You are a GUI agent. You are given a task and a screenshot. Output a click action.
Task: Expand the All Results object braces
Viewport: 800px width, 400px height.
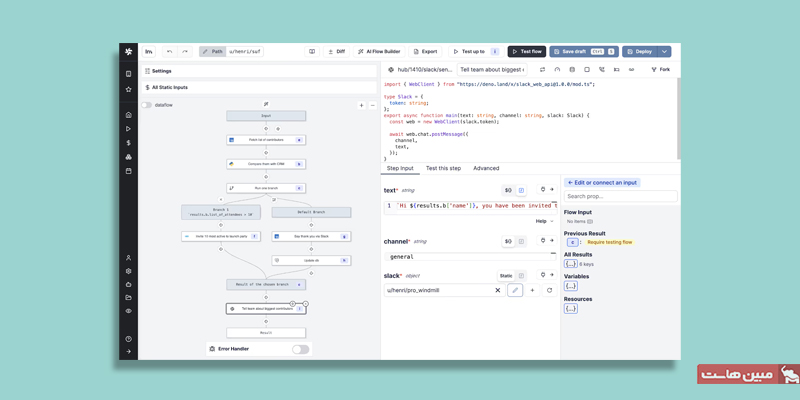(570, 264)
